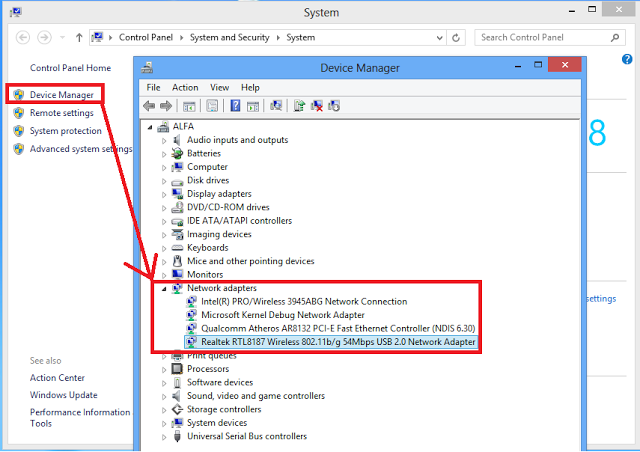Viewport: 640px width, 452px height.
Task: Expand the Software devices category
Action: point(164,383)
